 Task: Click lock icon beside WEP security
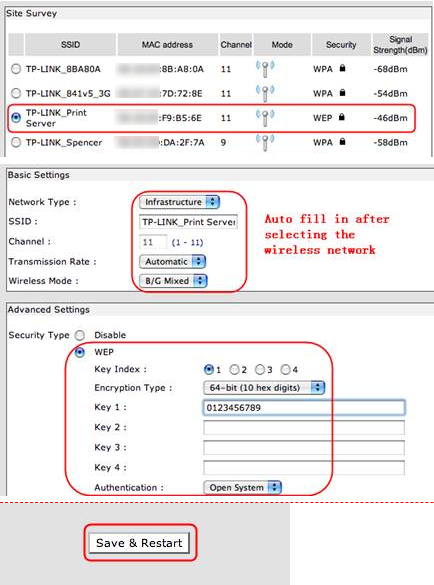coord(341,117)
